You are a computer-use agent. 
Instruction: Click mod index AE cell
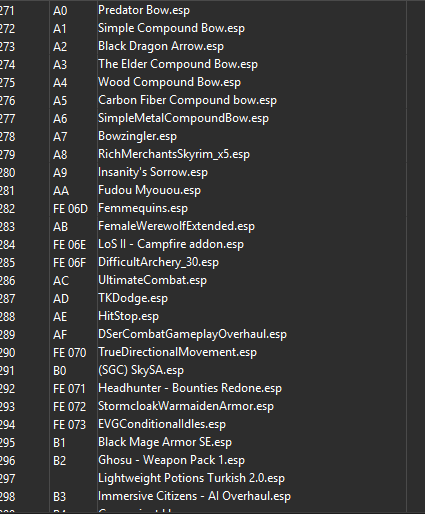coord(60,317)
